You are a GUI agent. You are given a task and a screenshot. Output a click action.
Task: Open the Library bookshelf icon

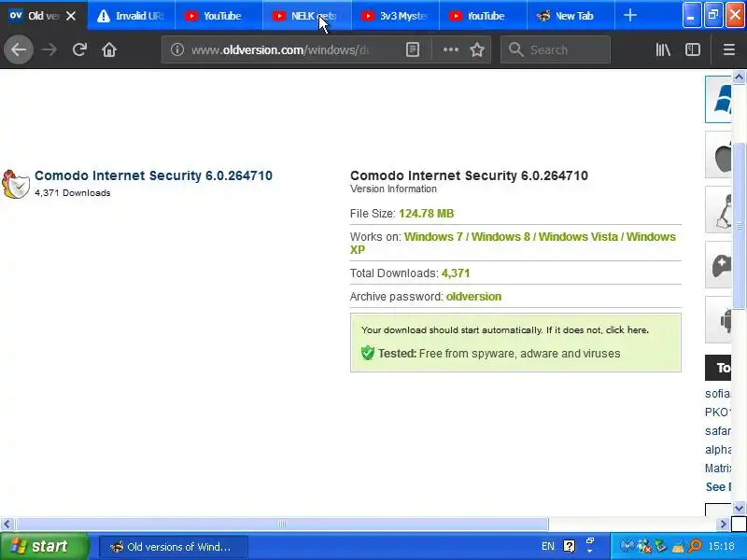663,49
